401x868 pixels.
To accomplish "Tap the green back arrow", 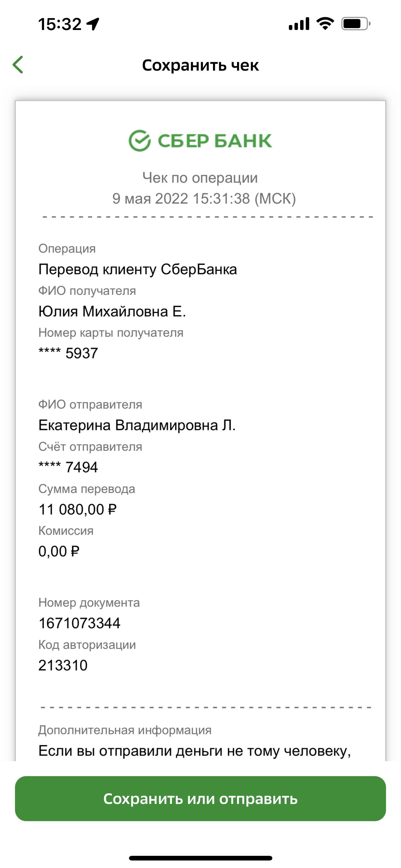I will coord(18,65).
